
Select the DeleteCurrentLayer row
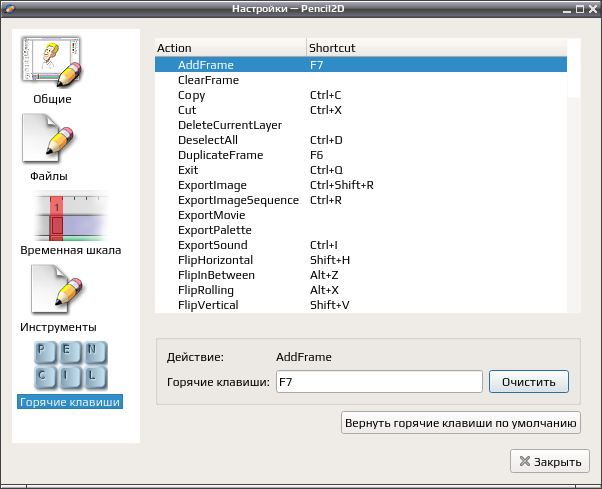[x=361, y=125]
